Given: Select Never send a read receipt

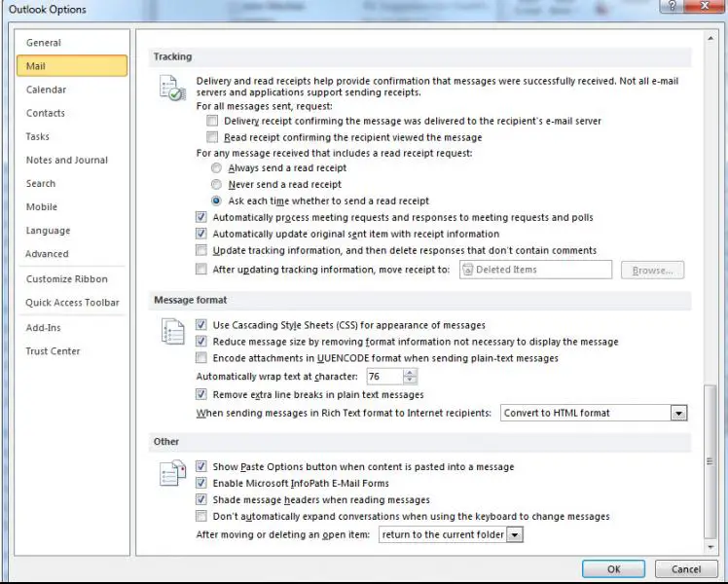Looking at the screenshot, I should pos(216,185).
